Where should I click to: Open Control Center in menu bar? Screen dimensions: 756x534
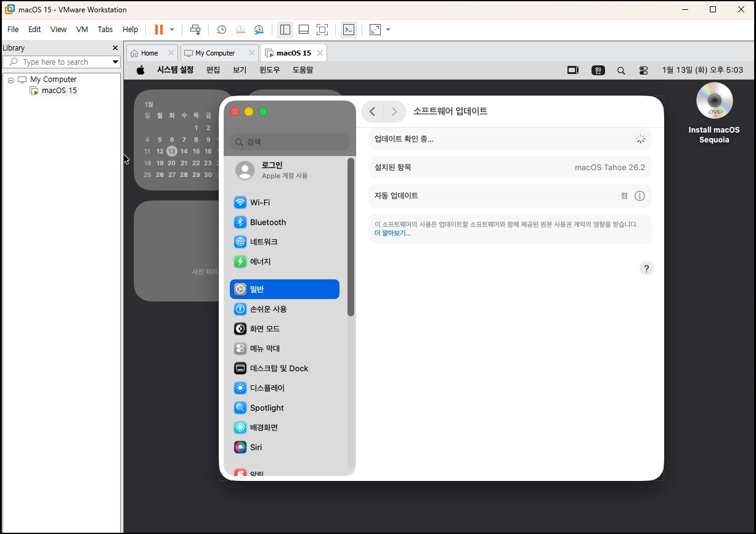[x=643, y=70]
